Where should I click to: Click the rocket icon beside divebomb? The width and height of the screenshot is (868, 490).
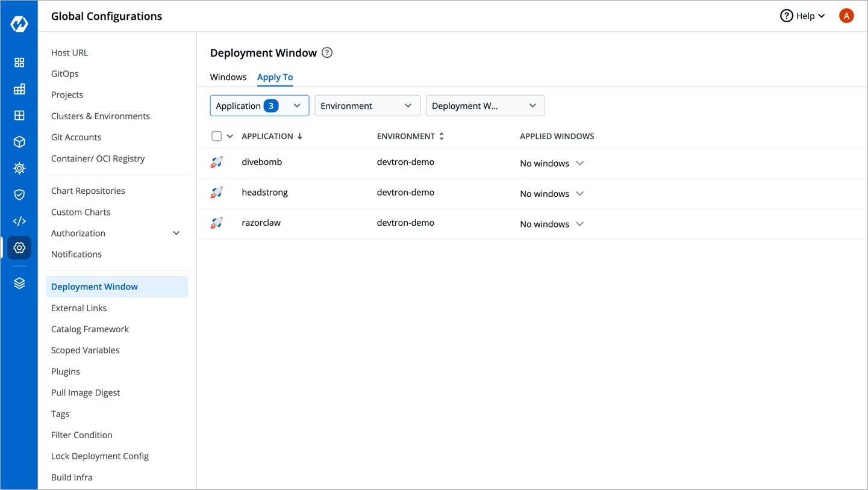(x=217, y=163)
